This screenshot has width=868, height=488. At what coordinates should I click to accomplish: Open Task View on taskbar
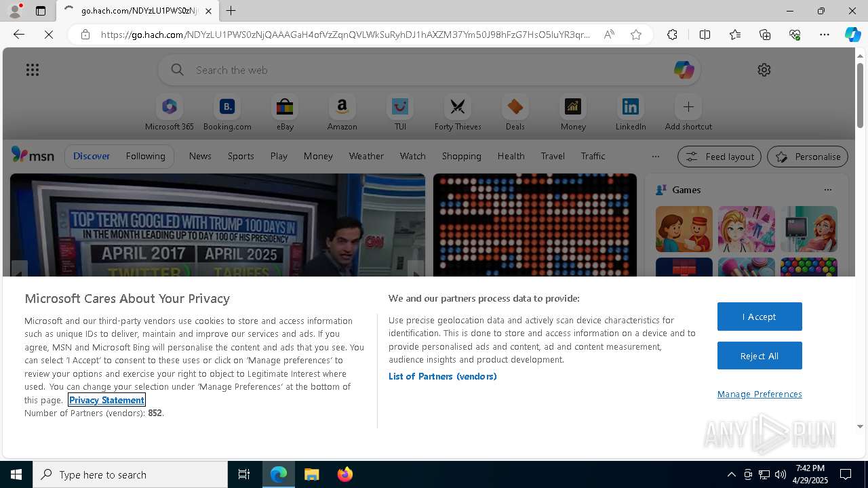[x=244, y=474]
